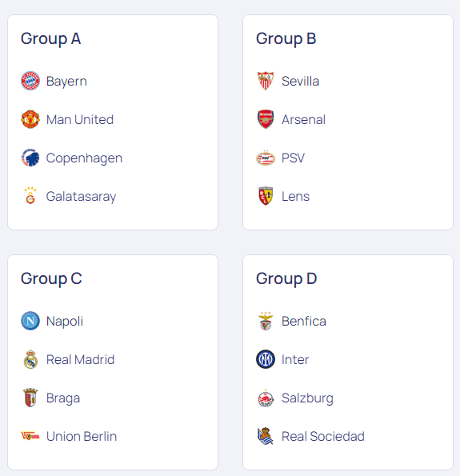
Task: Open the Union Berlin logo
Action: (30, 436)
